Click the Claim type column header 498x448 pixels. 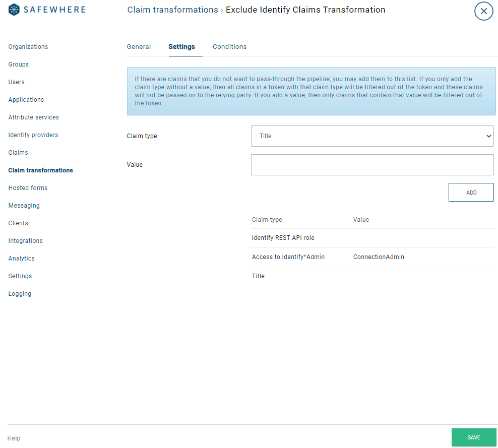click(x=267, y=220)
